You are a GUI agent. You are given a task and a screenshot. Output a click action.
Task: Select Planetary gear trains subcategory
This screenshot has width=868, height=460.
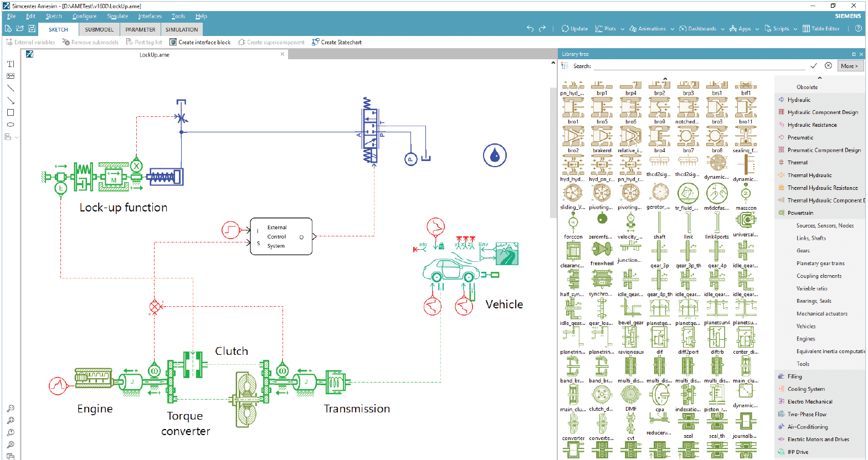tap(820, 263)
